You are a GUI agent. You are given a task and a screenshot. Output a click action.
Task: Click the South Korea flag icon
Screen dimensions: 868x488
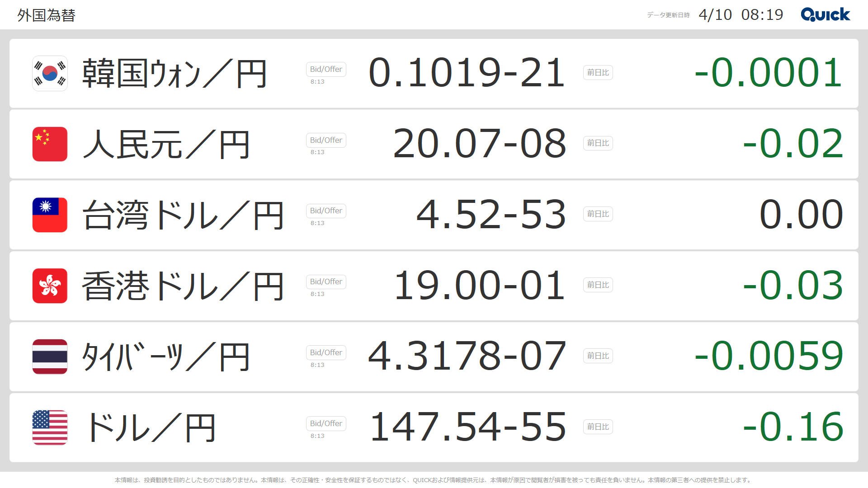click(50, 73)
